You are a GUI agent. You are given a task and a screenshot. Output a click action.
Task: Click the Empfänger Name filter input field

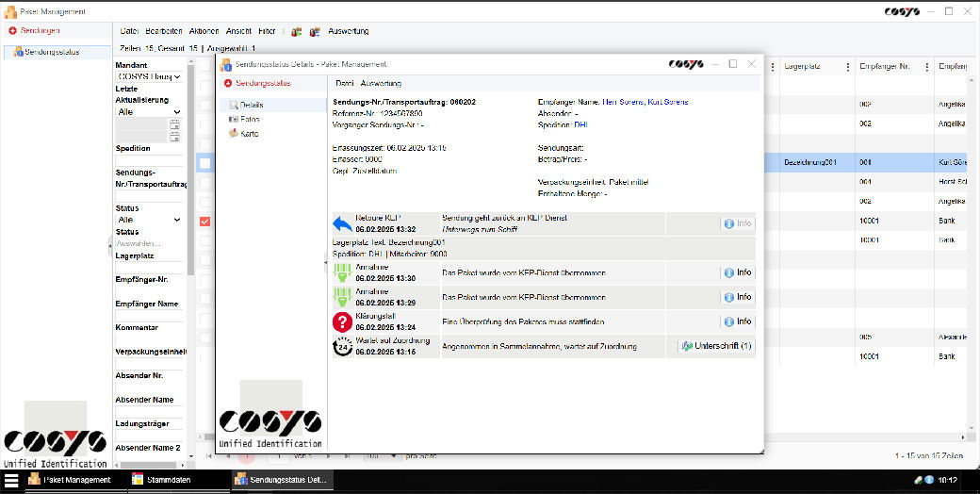[150, 316]
